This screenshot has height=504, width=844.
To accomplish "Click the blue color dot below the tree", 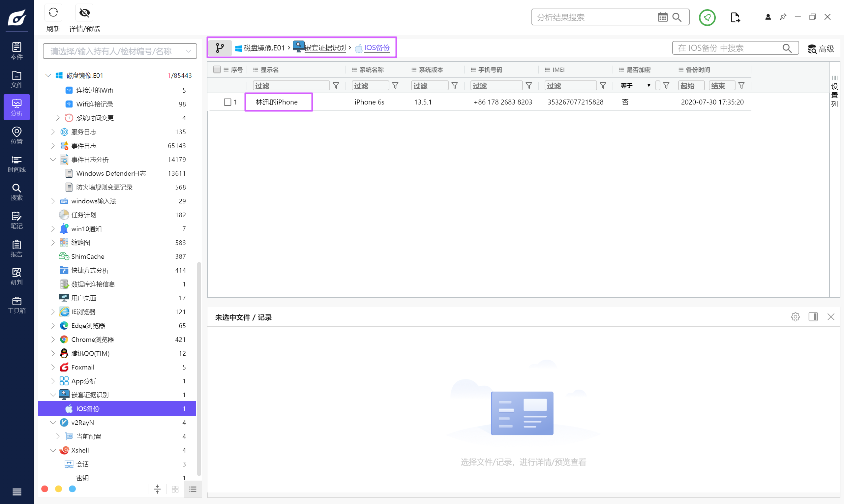I will 72,489.
